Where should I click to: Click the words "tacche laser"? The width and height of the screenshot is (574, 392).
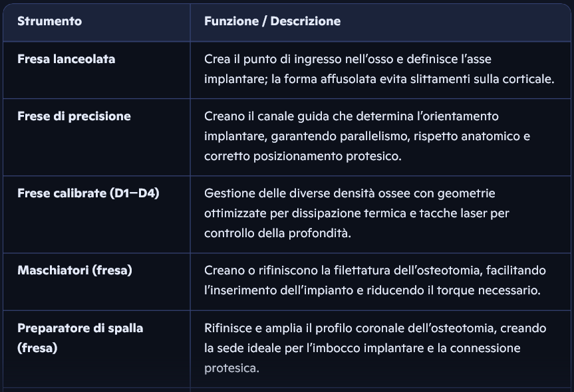454,213
